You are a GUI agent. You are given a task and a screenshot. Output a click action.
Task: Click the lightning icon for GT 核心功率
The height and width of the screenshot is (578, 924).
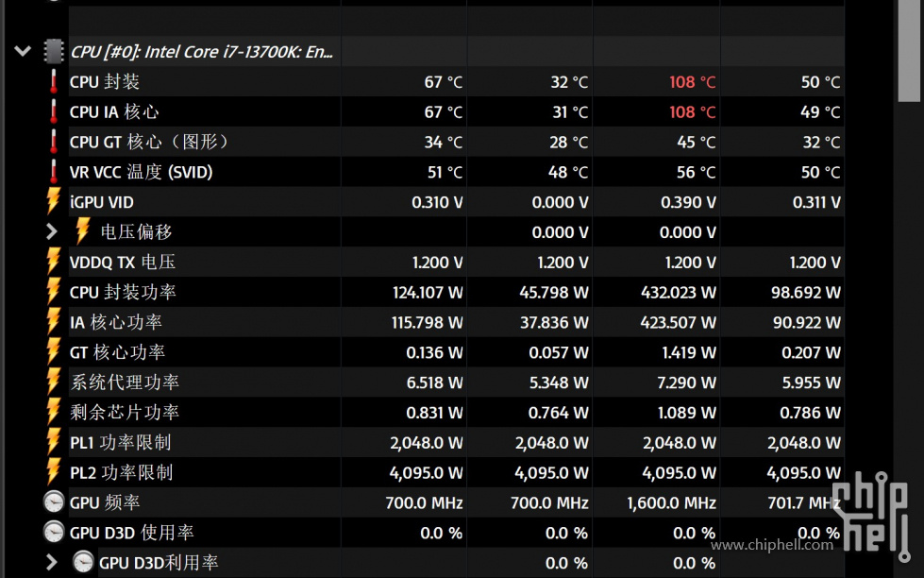coord(54,351)
